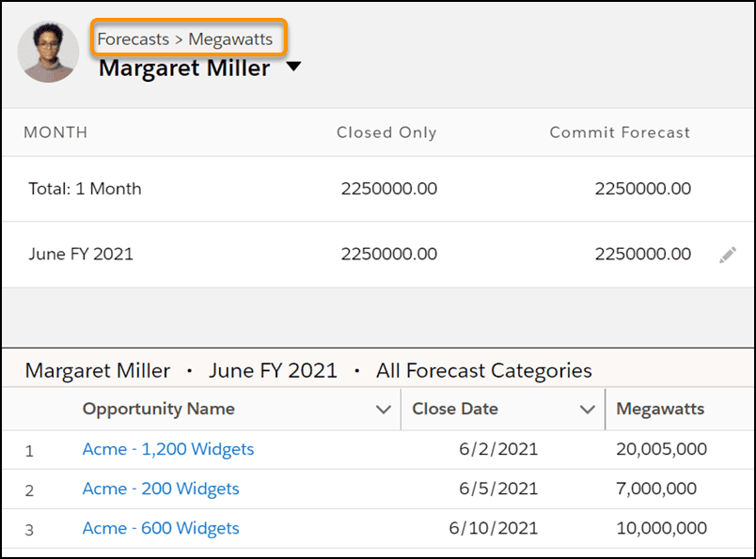Click the MONTH column header
This screenshot has width=756, height=559.
tap(55, 132)
